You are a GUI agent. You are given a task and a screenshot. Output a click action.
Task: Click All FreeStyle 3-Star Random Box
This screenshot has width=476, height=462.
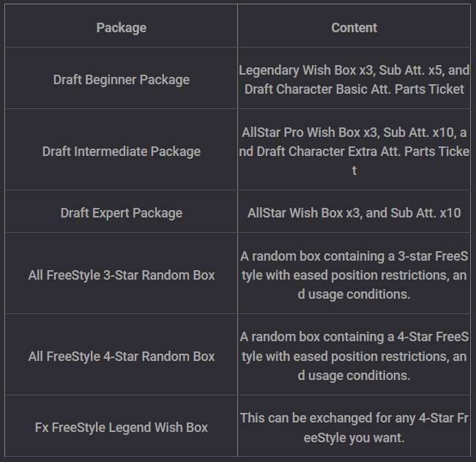(x=122, y=275)
